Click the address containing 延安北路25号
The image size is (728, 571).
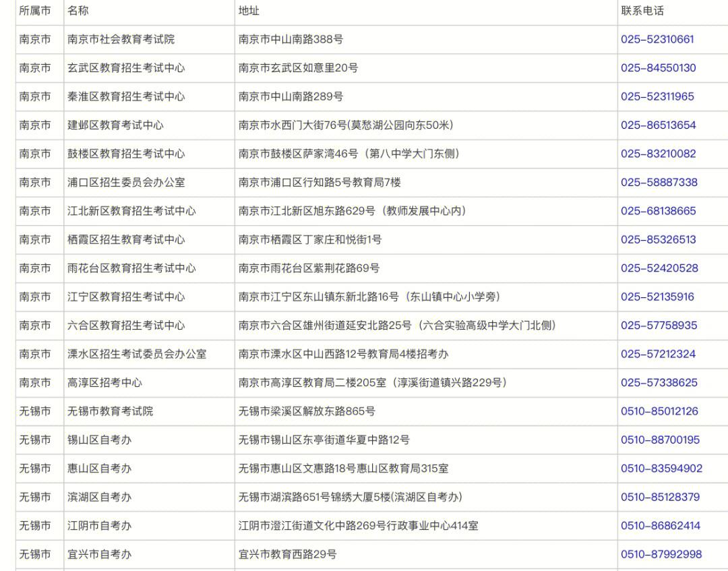(x=397, y=326)
